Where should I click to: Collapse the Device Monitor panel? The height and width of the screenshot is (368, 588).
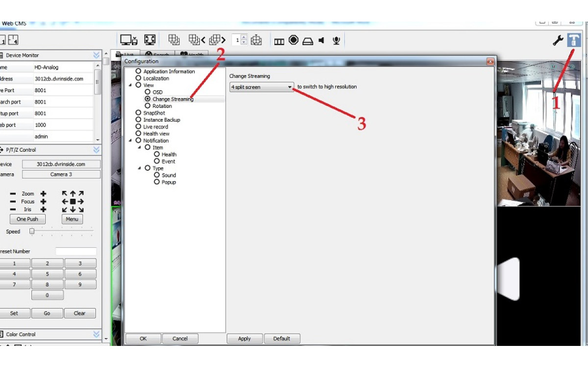97,55
